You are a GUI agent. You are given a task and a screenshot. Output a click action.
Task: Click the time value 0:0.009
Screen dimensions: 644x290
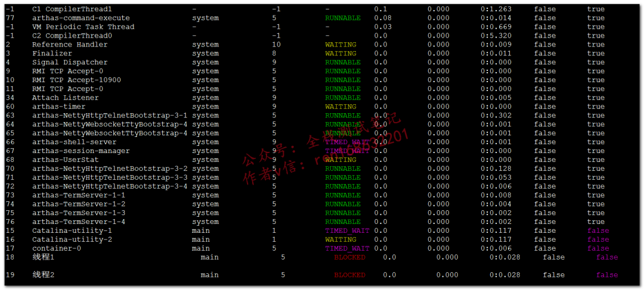pos(496,45)
